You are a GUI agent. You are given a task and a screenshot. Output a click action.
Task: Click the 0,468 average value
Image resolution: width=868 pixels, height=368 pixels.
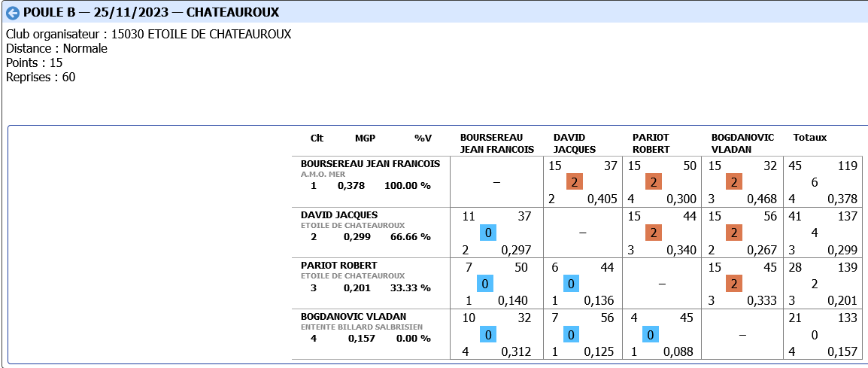[x=762, y=199]
